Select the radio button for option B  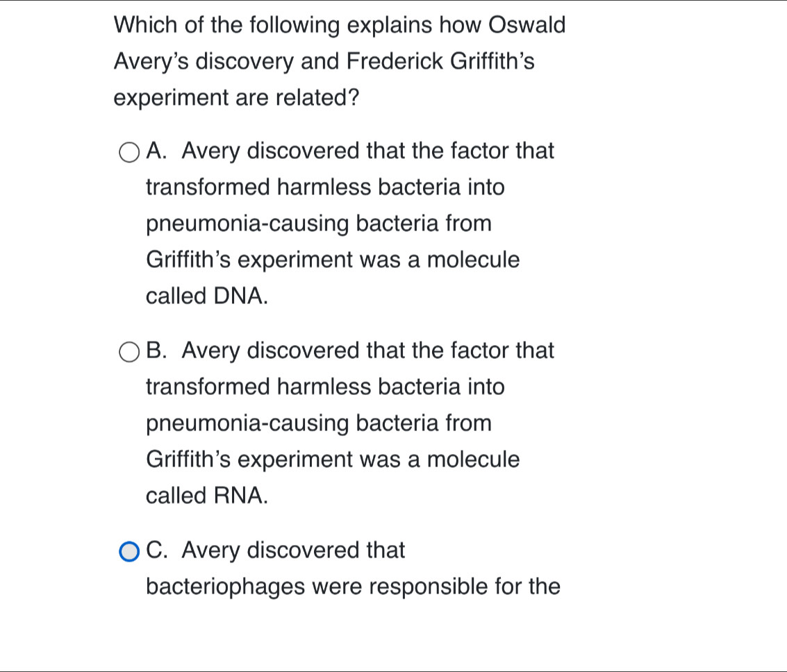129,352
